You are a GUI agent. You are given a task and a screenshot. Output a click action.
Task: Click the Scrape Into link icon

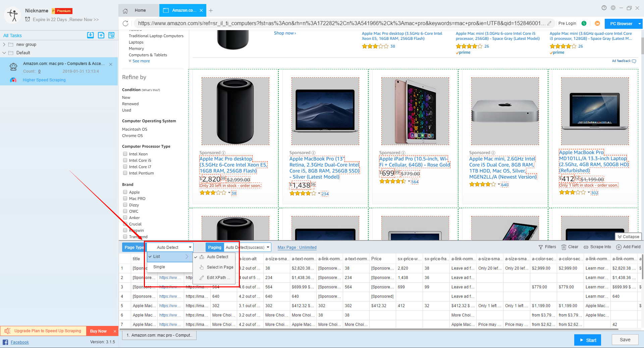click(x=586, y=247)
